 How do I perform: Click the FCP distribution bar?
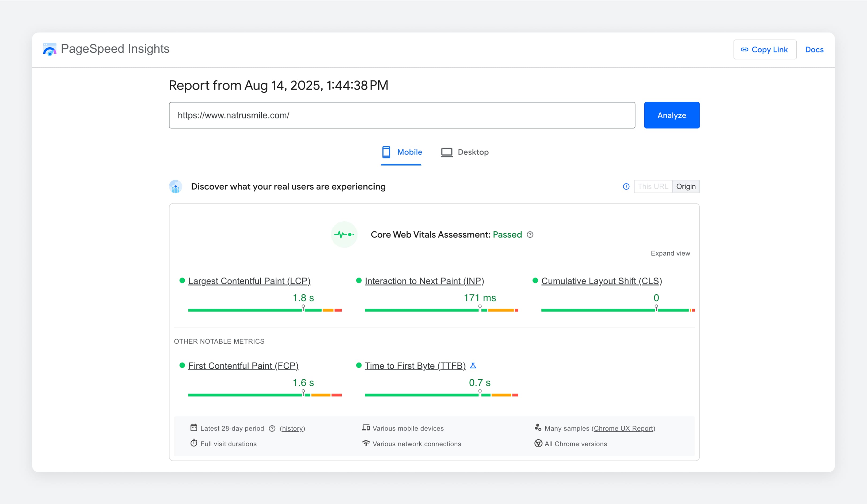(x=265, y=395)
